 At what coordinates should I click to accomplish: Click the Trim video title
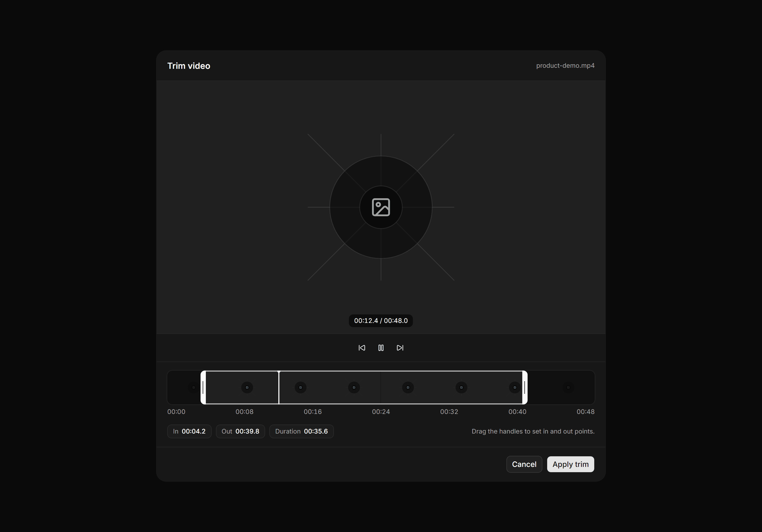[188, 66]
